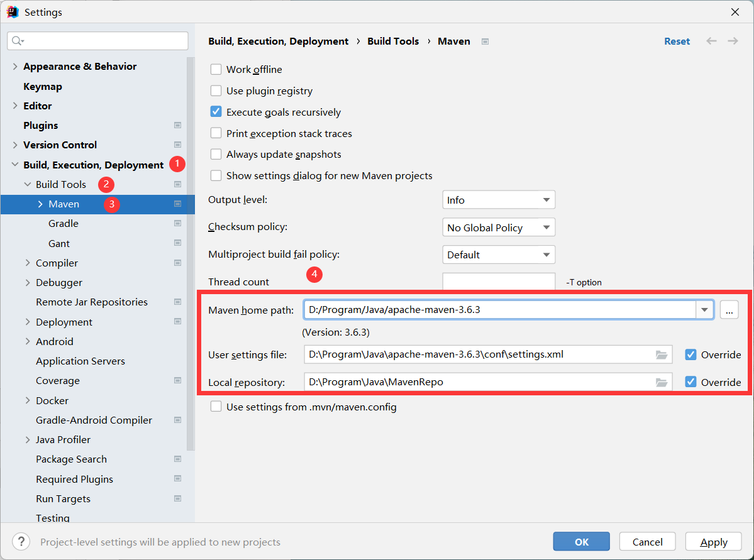
Task: Click the back arrow navigation icon
Action: point(711,41)
